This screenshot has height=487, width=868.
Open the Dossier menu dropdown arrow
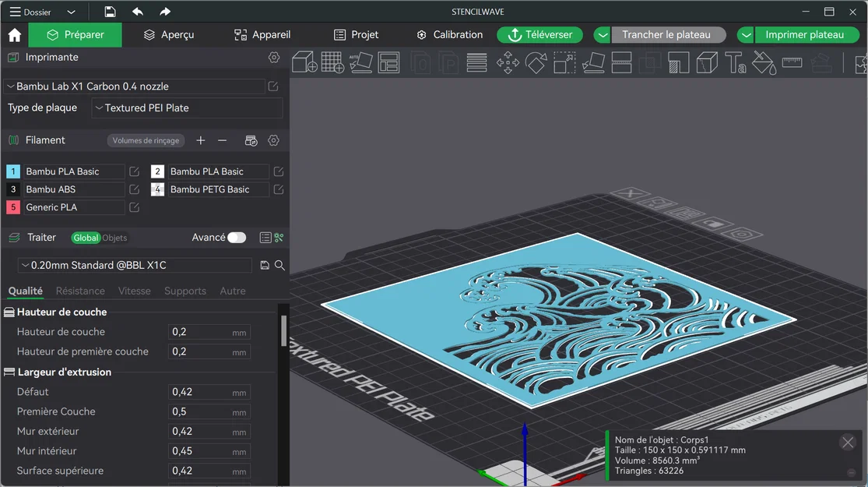pyautogui.click(x=71, y=12)
